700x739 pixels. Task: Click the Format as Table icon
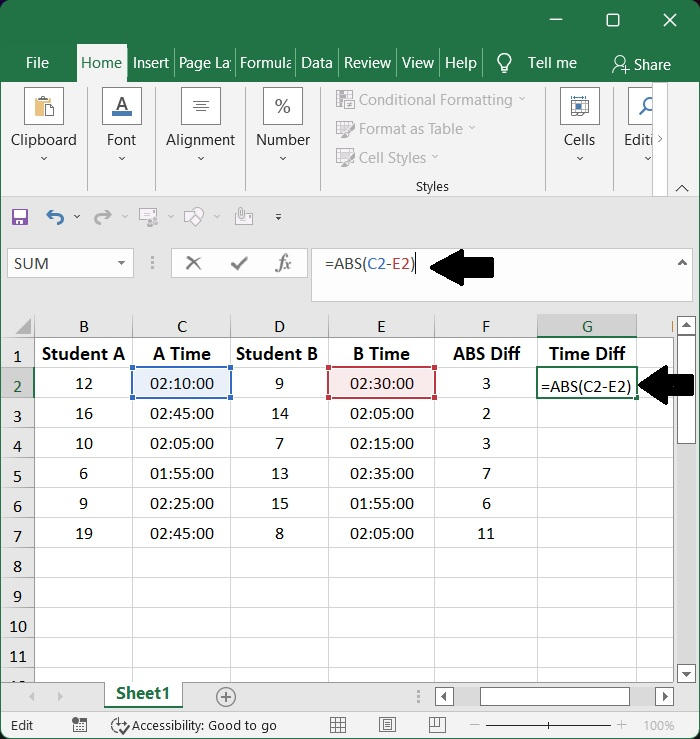(x=345, y=129)
